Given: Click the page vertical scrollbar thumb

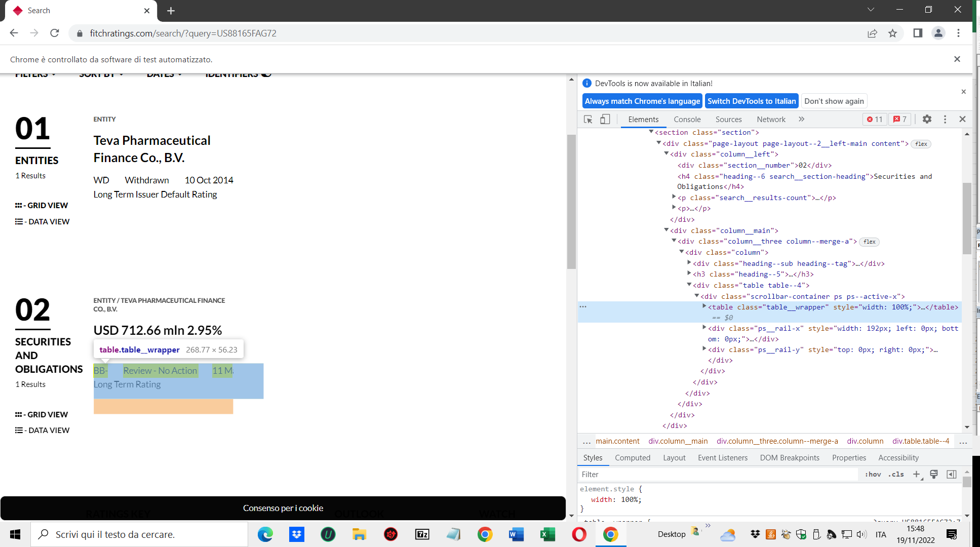Looking at the screenshot, I should pyautogui.click(x=571, y=202).
